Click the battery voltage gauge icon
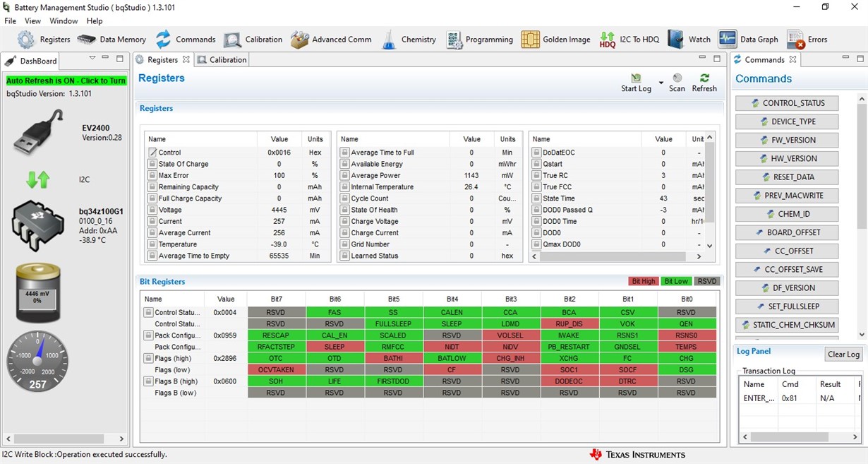The height and width of the screenshot is (464, 868). tap(38, 292)
